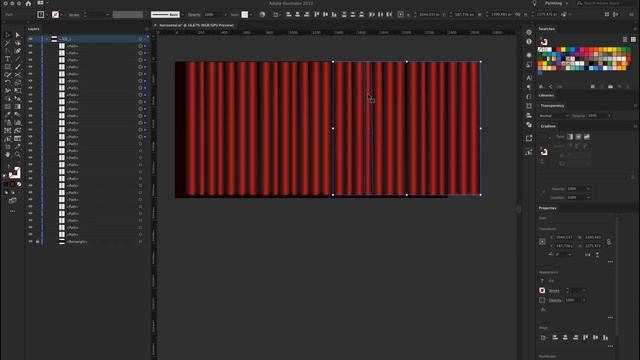This screenshot has width=640, height=360.
Task: Select the Free Transform tool
Action: pos(18,91)
